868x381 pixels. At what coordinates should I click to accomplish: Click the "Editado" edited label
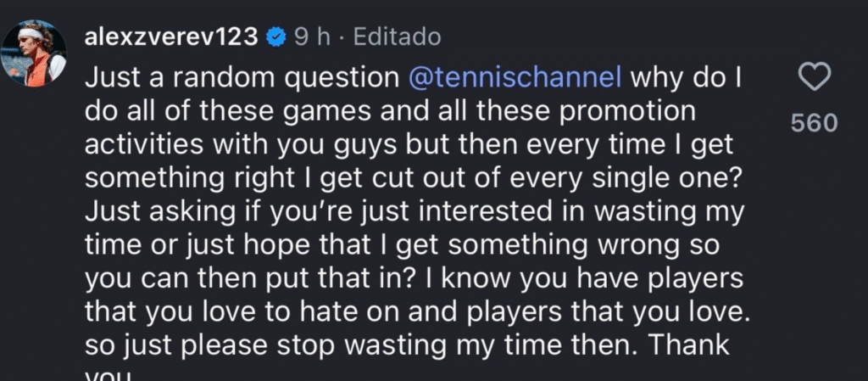397,37
